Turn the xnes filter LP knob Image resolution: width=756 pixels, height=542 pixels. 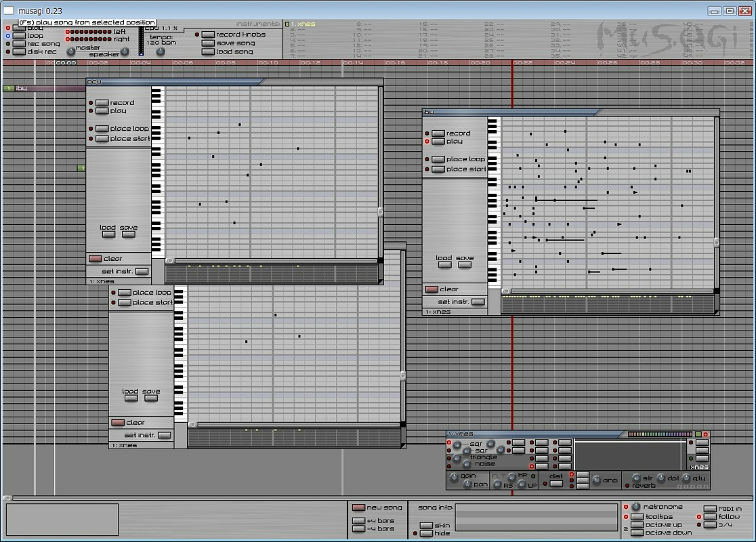tap(522, 484)
